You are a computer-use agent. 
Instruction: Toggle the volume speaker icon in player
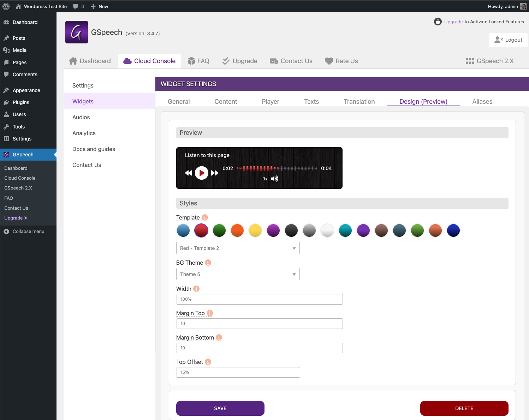[x=275, y=179]
